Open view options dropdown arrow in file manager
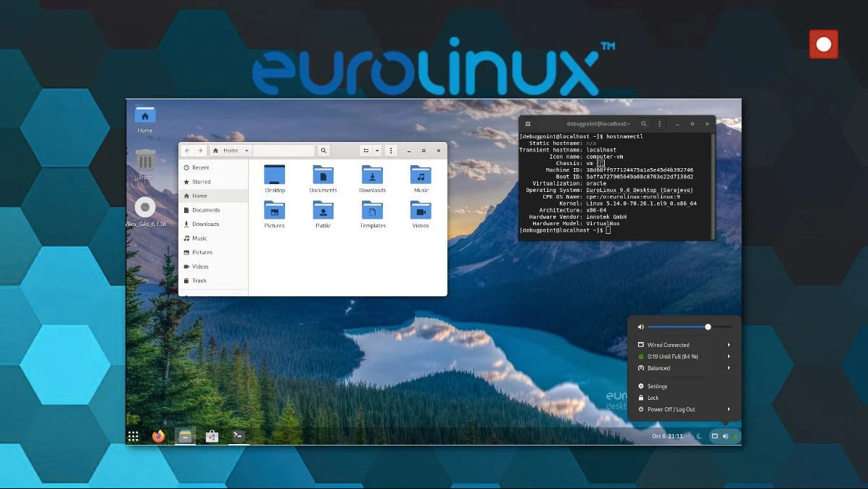The image size is (868, 489). tap(377, 151)
